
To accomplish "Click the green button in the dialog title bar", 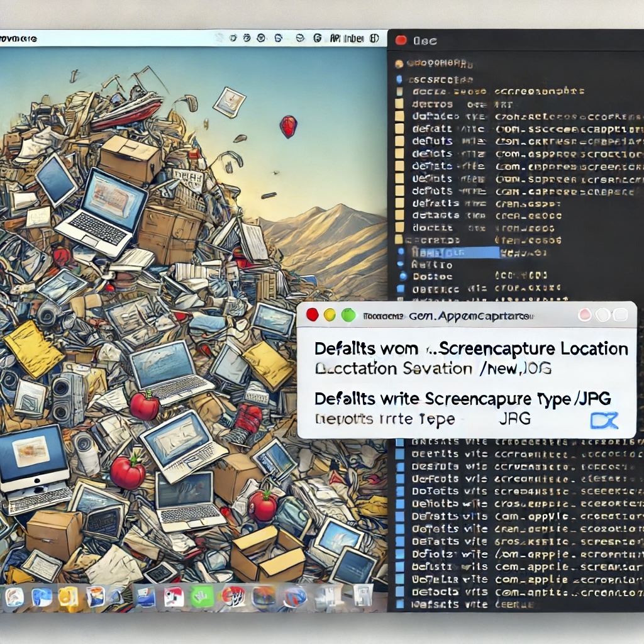I will click(348, 315).
